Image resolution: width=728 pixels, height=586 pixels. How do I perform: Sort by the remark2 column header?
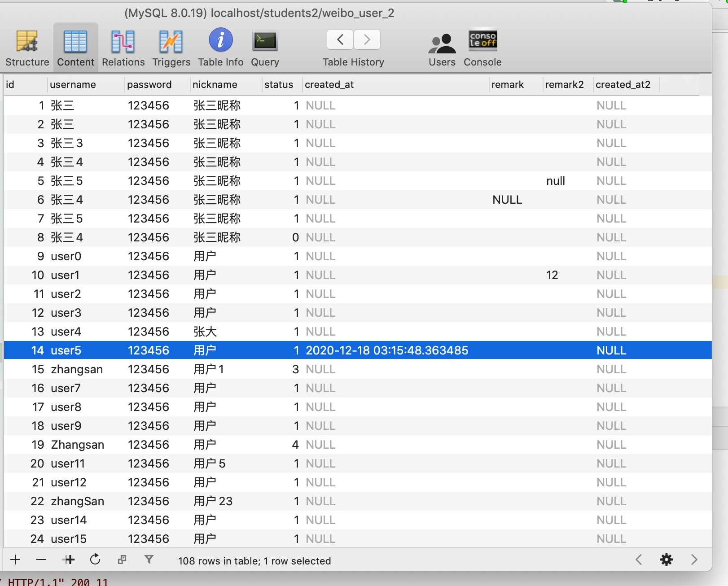568,84
